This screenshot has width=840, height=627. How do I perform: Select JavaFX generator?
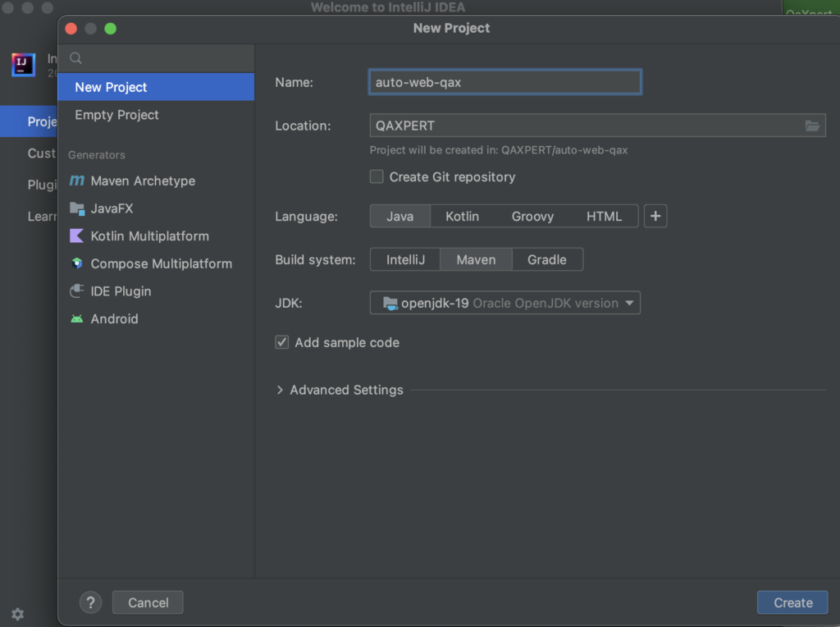[156, 208]
